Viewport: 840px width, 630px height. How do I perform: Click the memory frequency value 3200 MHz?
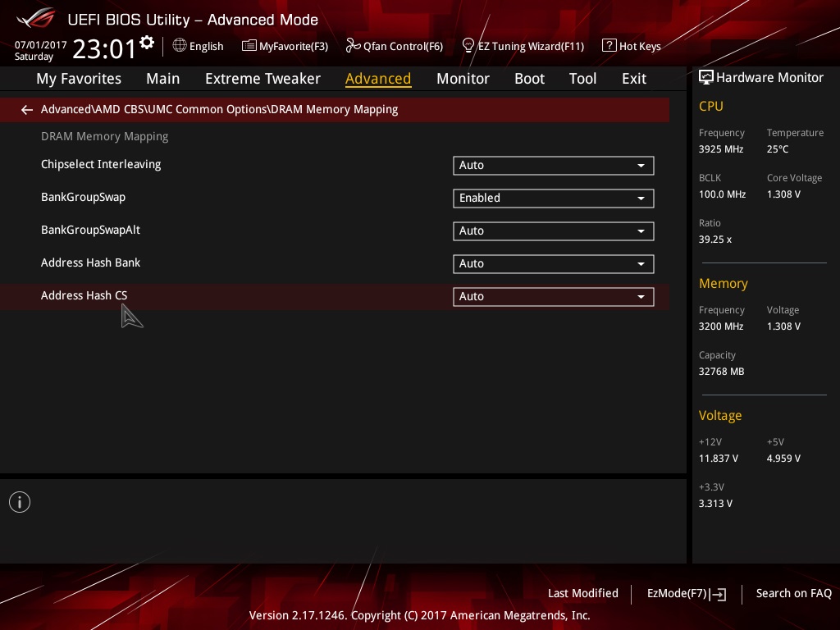click(x=720, y=326)
